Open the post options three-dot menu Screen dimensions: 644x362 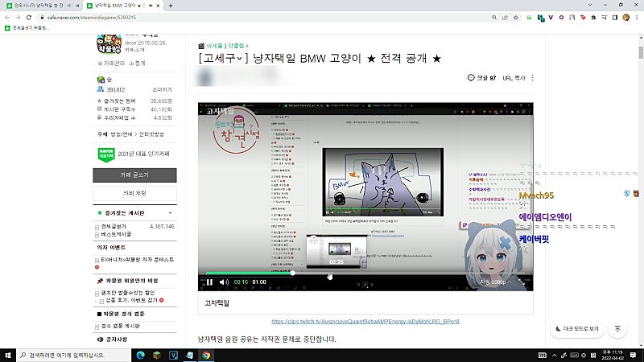pos(533,77)
